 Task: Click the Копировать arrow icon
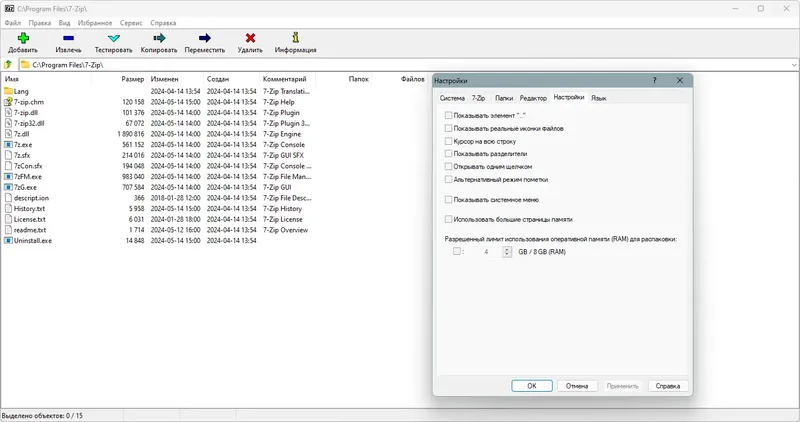point(159,38)
